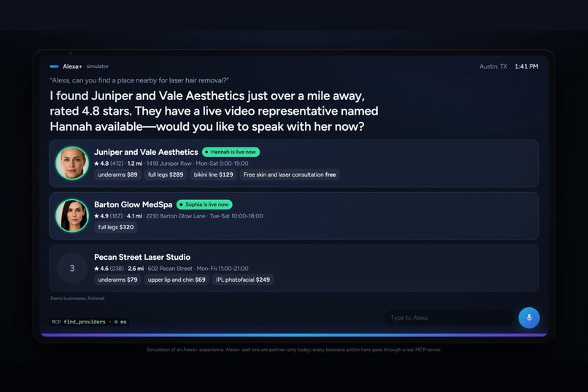This screenshot has width=588, height=392.
Task: Click the 'underarms $79' chip
Action: pyautogui.click(x=117, y=280)
